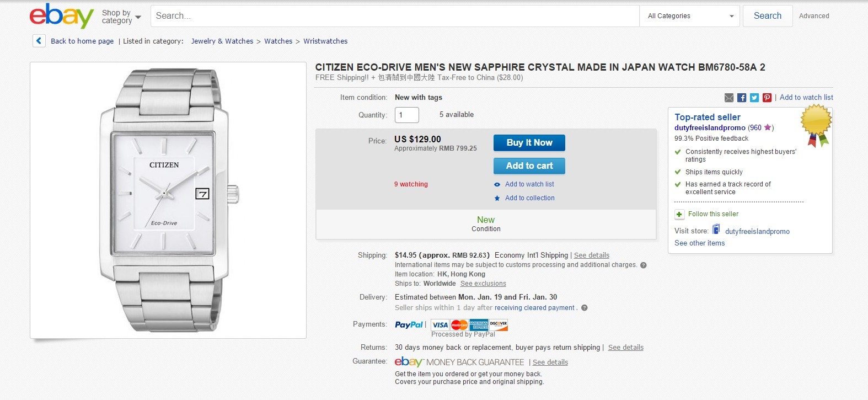The image size is (868, 400).
Task: Click the New with tags condition text
Action: click(x=419, y=98)
